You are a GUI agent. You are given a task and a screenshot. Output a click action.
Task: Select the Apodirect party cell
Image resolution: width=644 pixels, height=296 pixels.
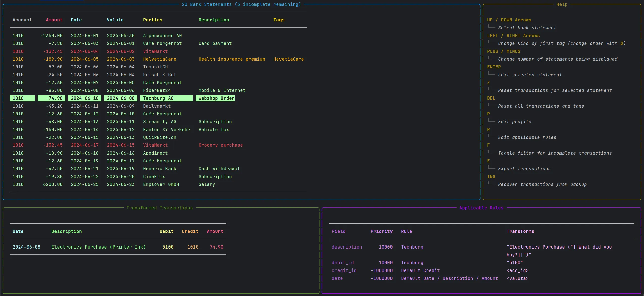point(155,153)
